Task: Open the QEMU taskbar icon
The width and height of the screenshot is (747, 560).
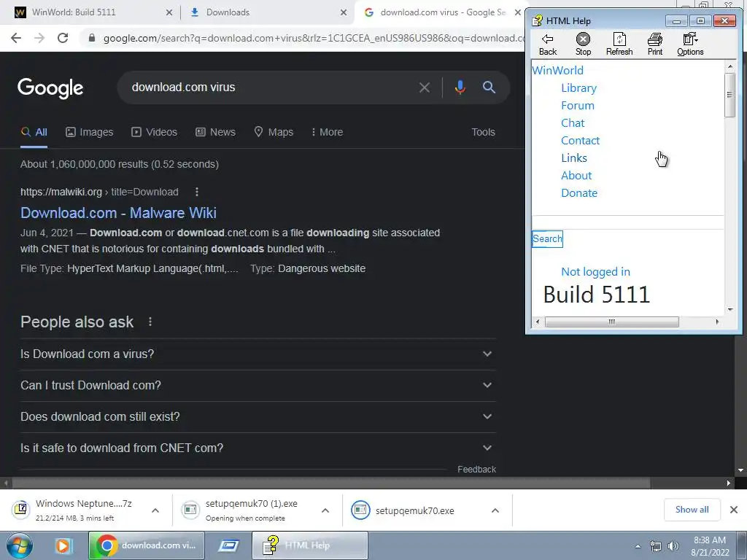Action: coord(228,545)
